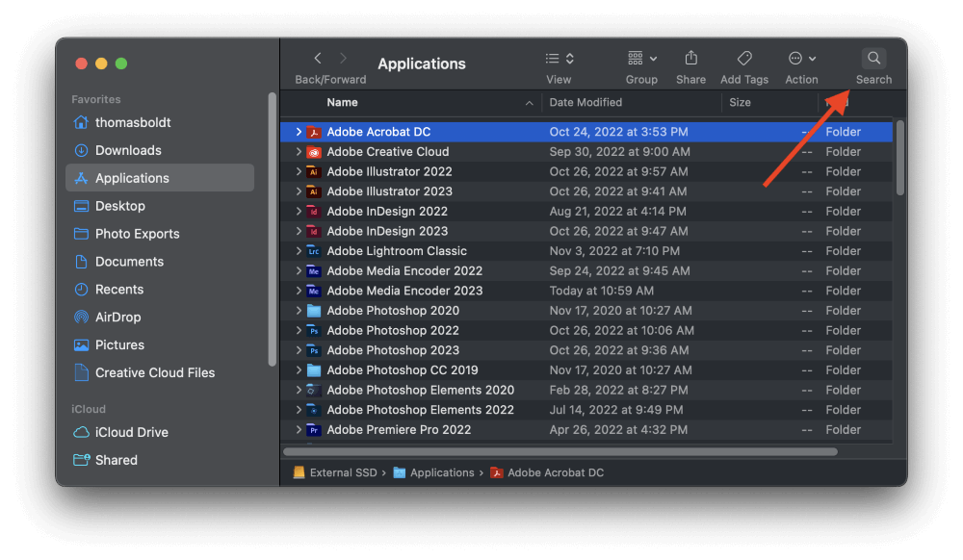Click the Search magnifier icon in toolbar
This screenshot has height=560, width=963.
[873, 59]
